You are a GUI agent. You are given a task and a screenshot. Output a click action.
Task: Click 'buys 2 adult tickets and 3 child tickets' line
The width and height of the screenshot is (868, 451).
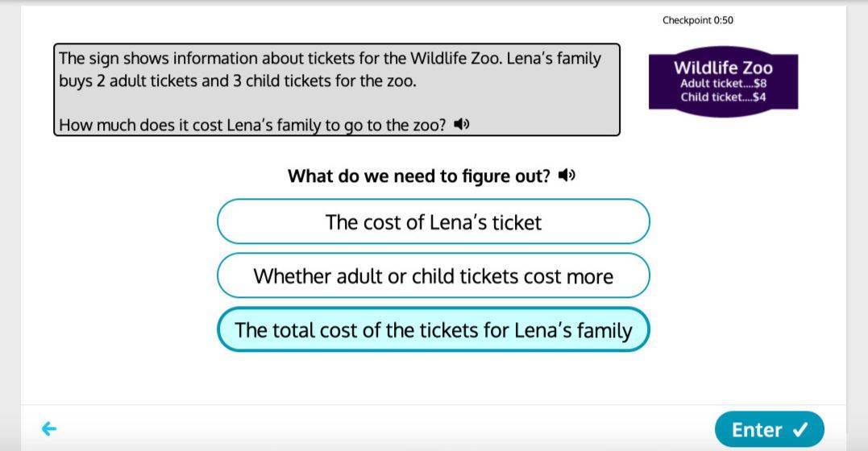point(238,81)
